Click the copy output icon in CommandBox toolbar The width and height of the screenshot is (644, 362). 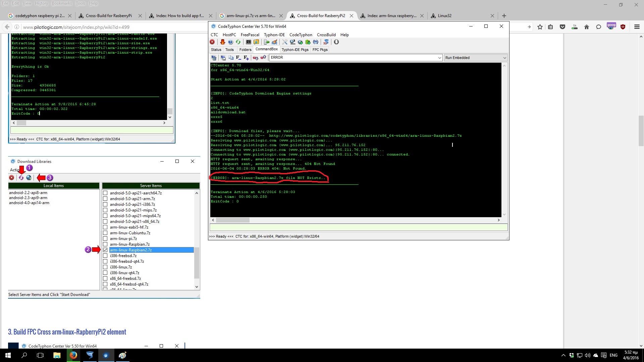click(x=231, y=58)
